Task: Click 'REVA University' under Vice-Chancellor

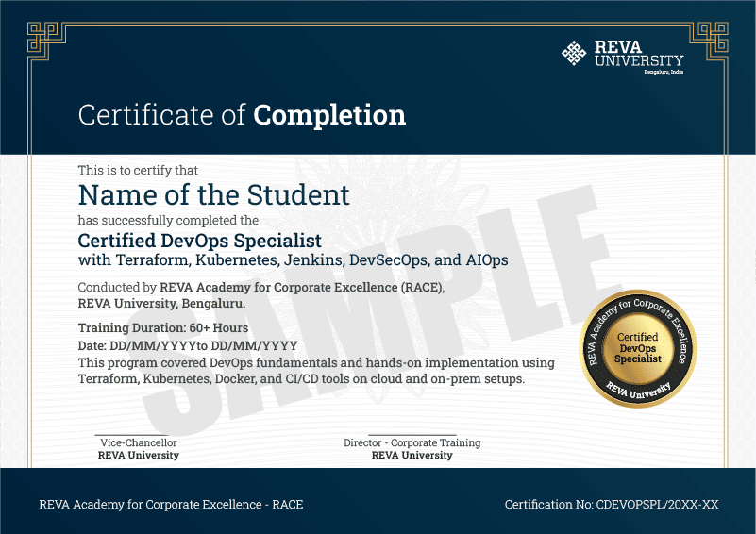Action: click(139, 455)
